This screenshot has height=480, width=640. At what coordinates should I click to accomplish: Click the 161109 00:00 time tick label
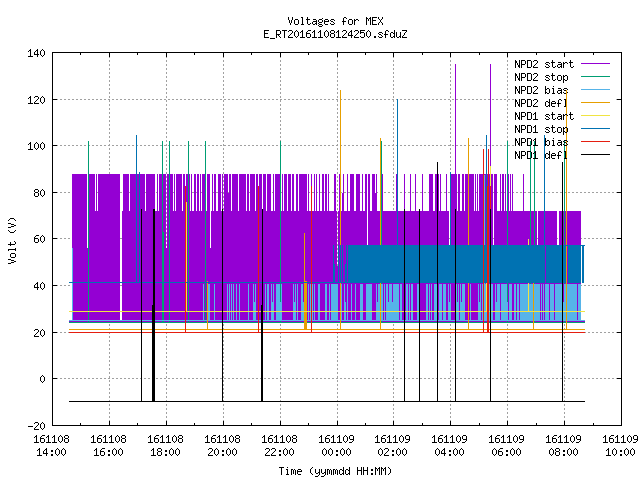pos(336,446)
